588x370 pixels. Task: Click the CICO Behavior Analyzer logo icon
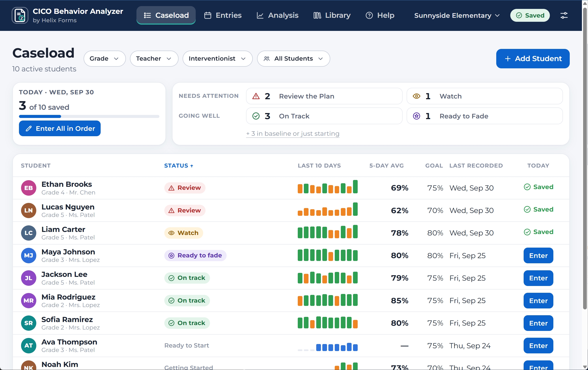click(x=20, y=15)
